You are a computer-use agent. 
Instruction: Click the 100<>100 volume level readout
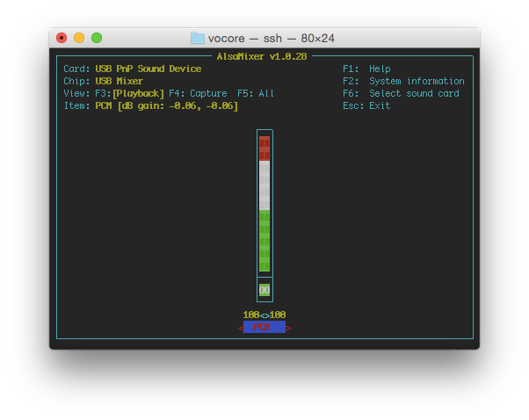pyautogui.click(x=264, y=315)
